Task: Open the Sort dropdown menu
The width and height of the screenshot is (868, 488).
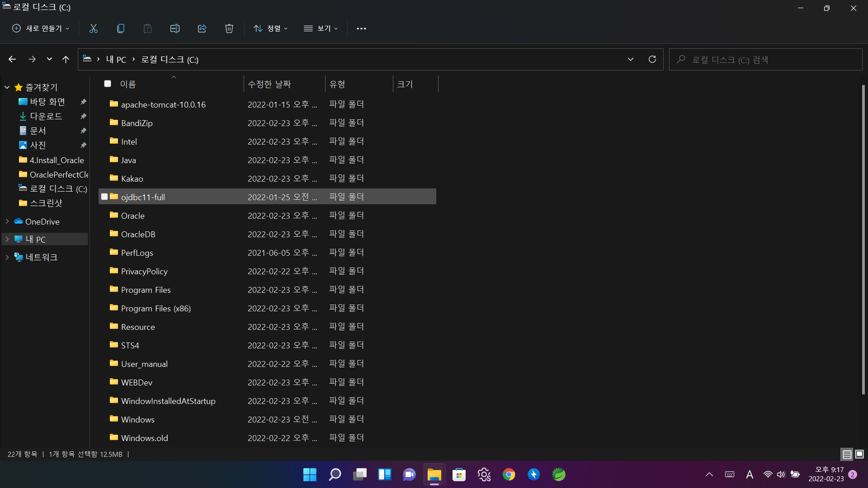Action: pyautogui.click(x=270, y=28)
